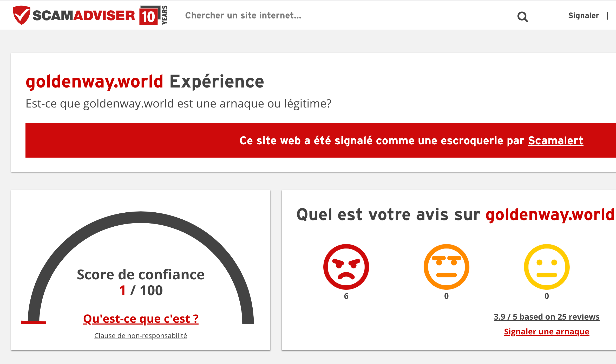Select the red angry face rating
This screenshot has width=616, height=364.
[346, 267]
